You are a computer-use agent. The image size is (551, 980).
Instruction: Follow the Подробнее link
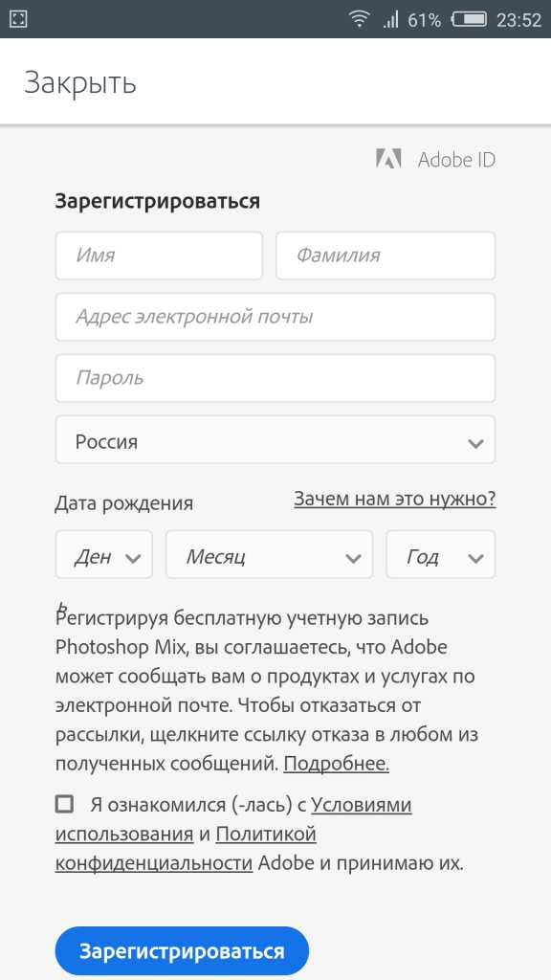pos(336,764)
